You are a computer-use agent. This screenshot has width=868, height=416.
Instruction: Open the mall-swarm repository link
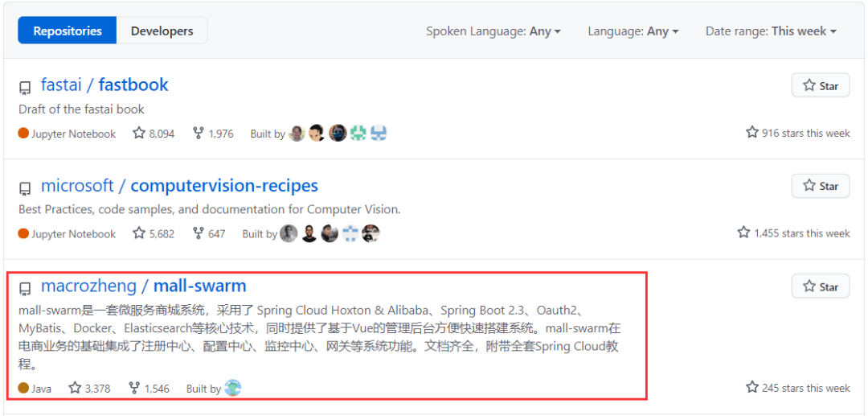[200, 286]
